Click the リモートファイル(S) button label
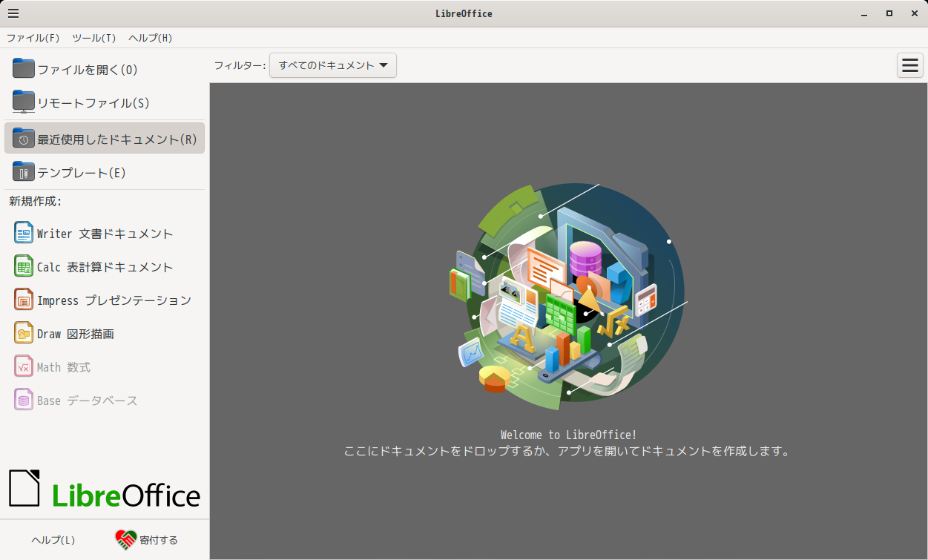 tap(93, 103)
